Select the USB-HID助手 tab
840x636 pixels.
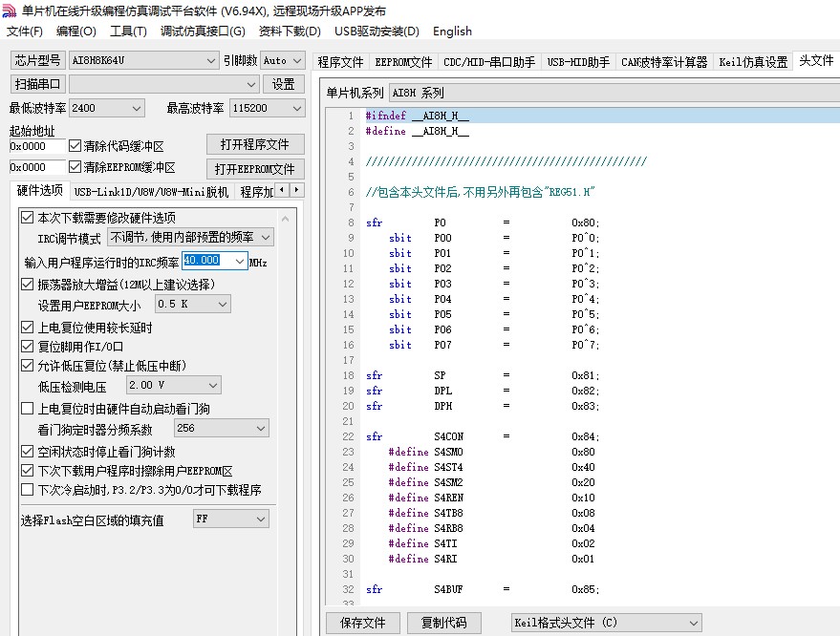pos(578,62)
